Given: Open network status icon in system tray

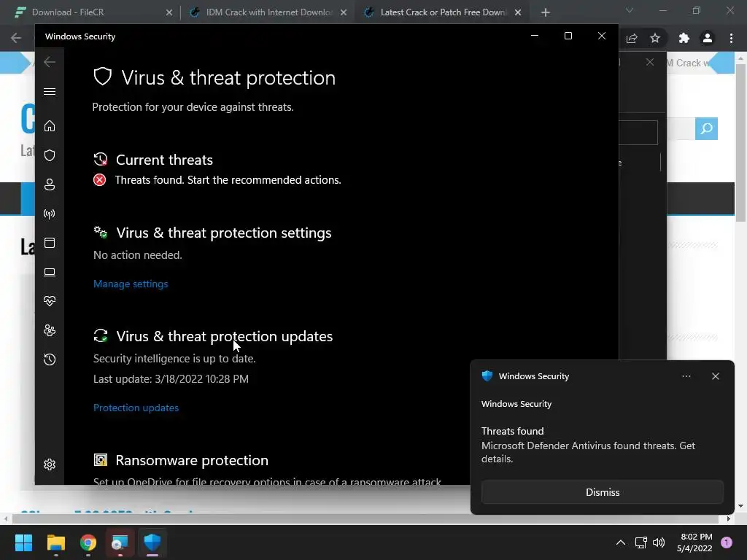Looking at the screenshot, I should tap(640, 542).
